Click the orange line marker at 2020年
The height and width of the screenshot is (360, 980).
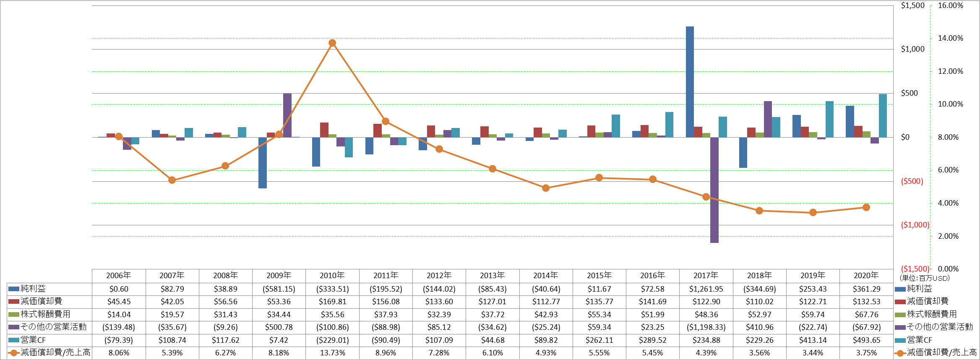click(866, 207)
